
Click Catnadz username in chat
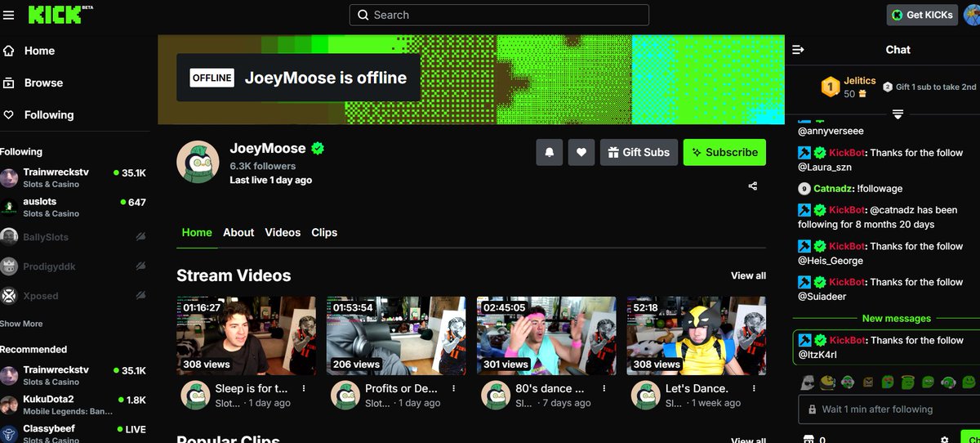coord(834,189)
